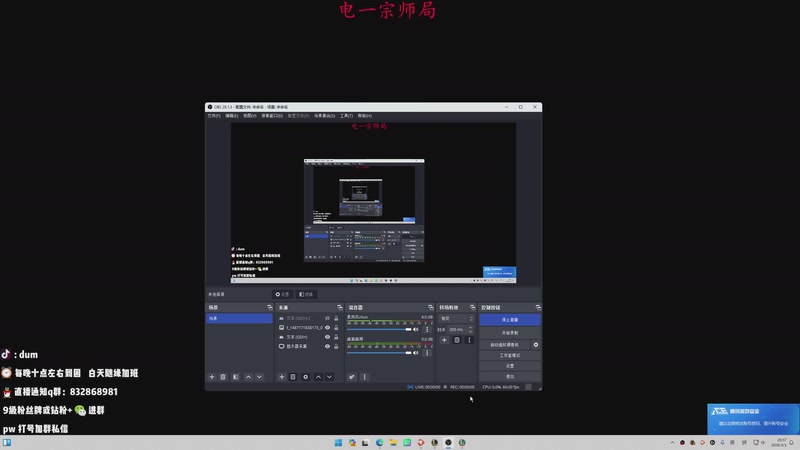Screen dimensions: 800x450
Task: Open virtual camera settings gear icon
Action: pos(536,344)
